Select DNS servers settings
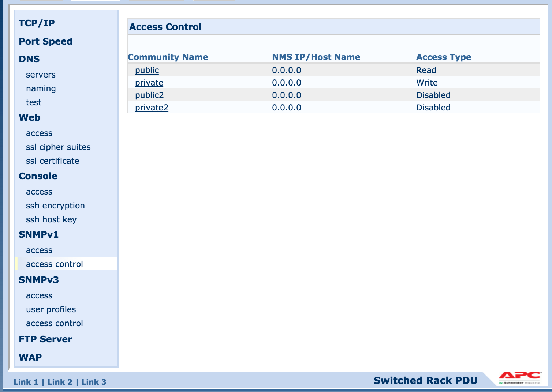 coord(41,74)
